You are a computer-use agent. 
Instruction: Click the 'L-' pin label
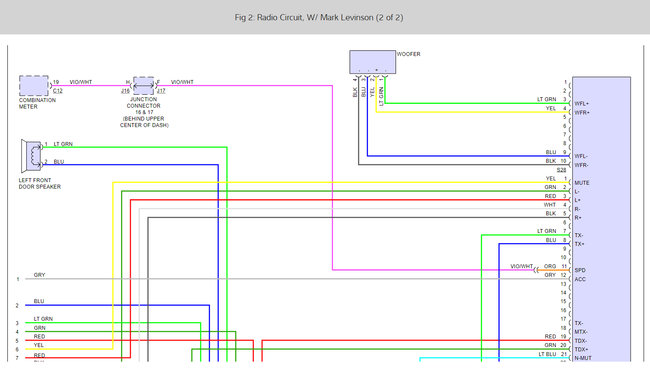(x=577, y=191)
